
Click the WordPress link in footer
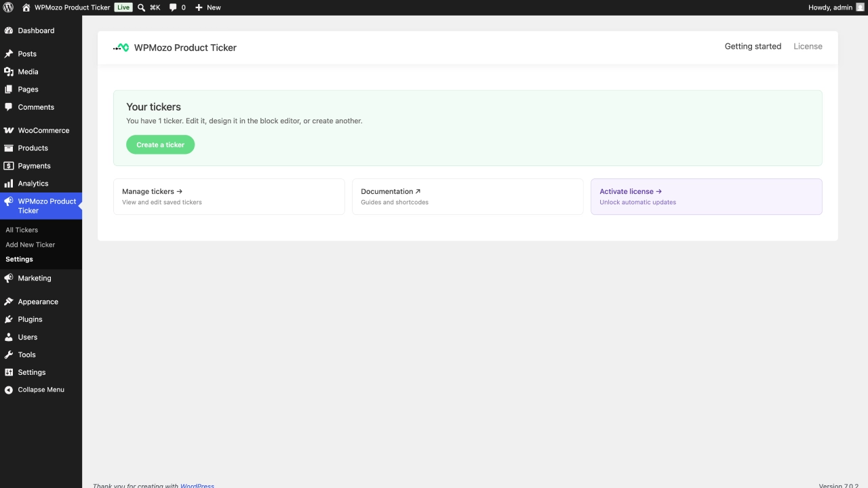197,485
